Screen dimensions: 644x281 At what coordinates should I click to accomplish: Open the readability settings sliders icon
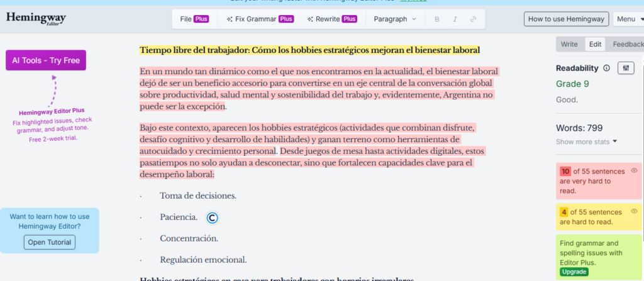point(626,68)
